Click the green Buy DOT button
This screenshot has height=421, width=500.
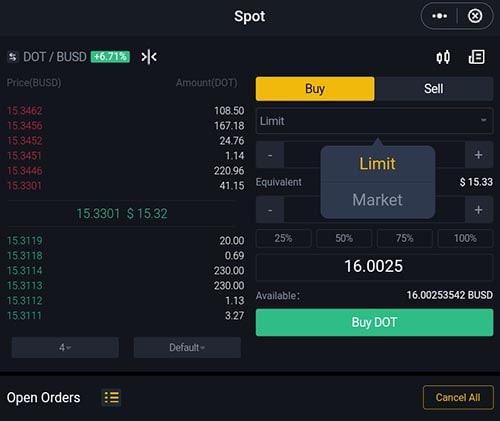point(374,322)
